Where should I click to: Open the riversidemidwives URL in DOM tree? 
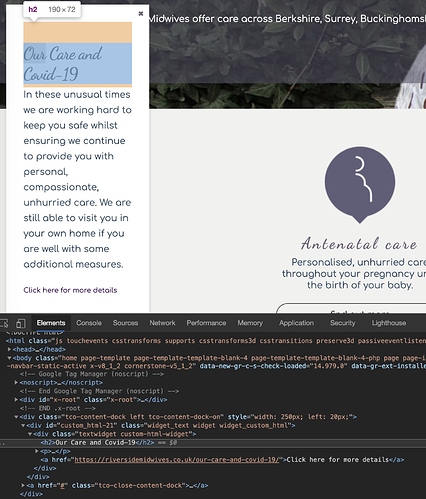(176, 460)
